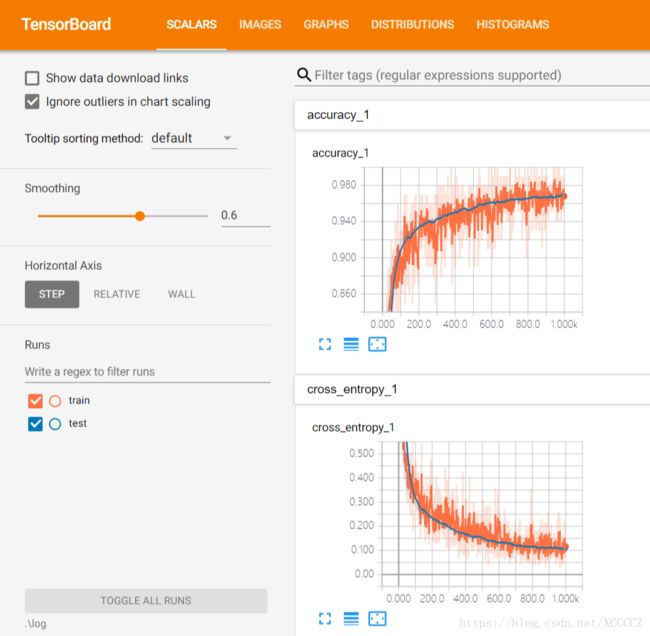Click the .\log directory path text

(36, 624)
